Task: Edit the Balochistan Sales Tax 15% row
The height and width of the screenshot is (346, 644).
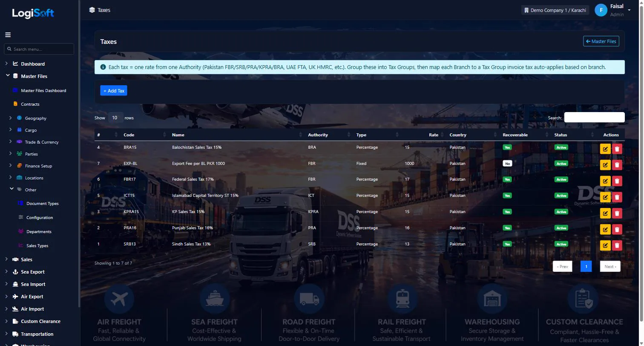Action: (x=605, y=149)
